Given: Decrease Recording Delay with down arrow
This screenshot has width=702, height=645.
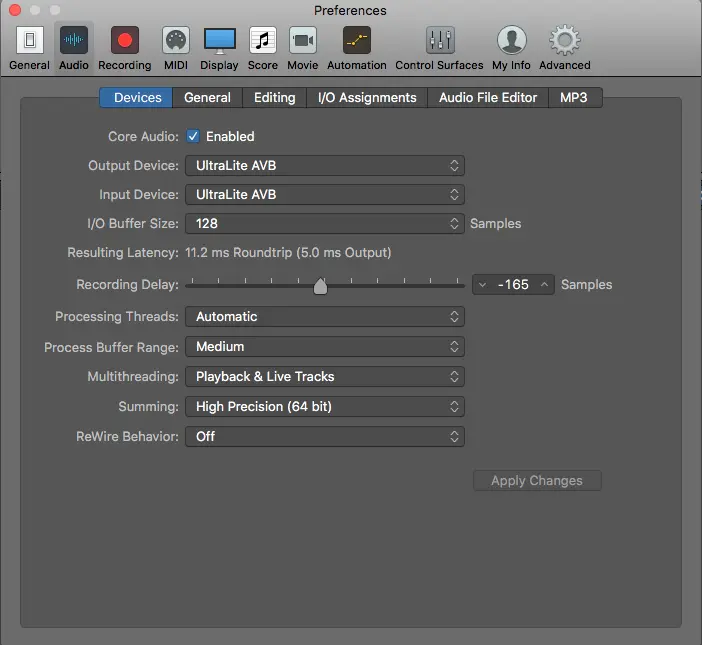Looking at the screenshot, I should pos(482,285).
